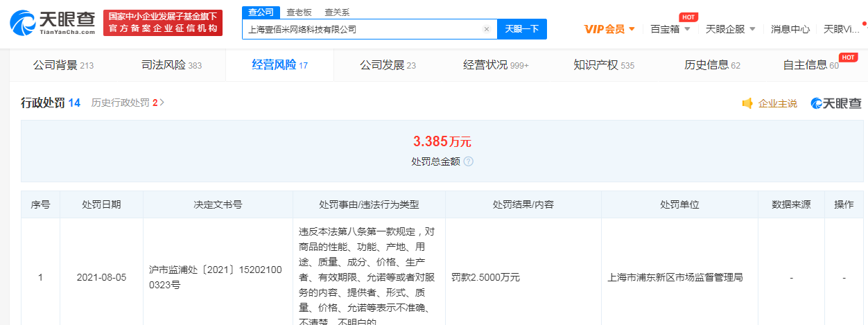Click the 3.385万元 penalty total
This screenshot has width=868, height=325.
(x=442, y=141)
